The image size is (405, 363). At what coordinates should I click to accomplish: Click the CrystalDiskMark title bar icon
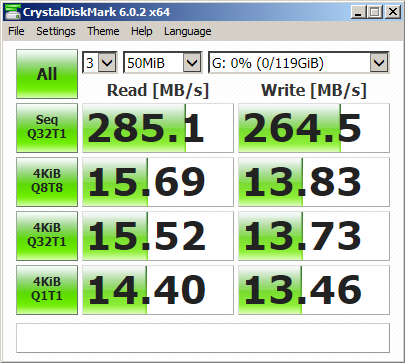pyautogui.click(x=12, y=12)
